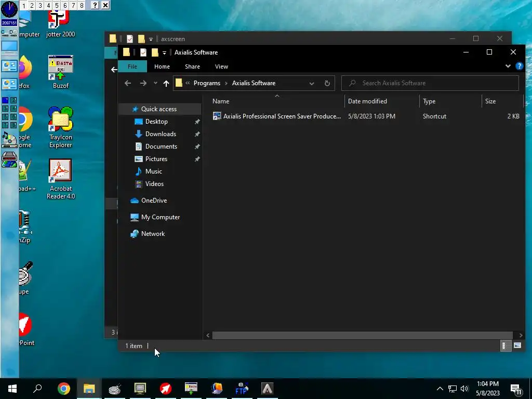Open the Share ribbon tab
Image resolution: width=532 pixels, height=399 pixels.
coord(192,66)
